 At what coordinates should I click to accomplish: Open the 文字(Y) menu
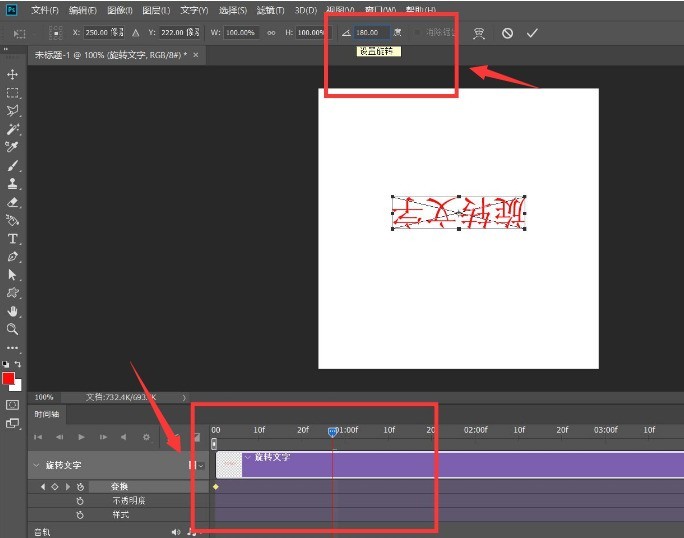click(x=195, y=10)
